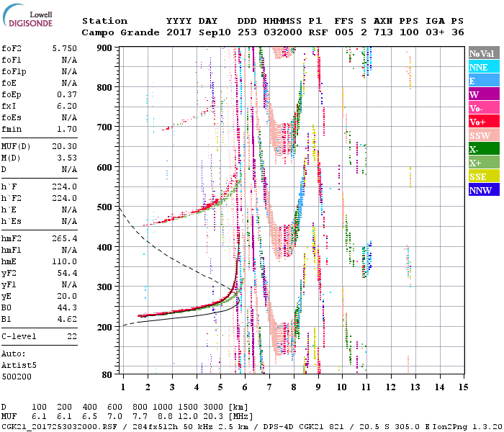Select the E blue legend swatch

tap(484, 81)
